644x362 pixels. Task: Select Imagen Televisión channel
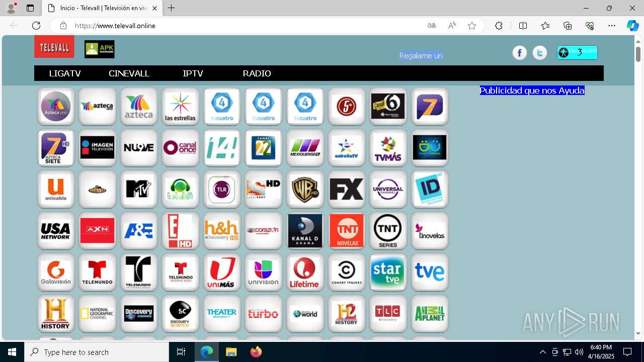(98, 148)
